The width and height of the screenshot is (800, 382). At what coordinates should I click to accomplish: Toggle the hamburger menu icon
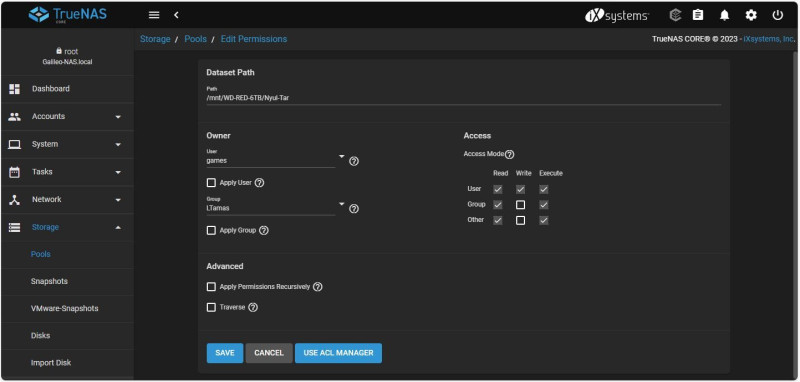coord(154,15)
